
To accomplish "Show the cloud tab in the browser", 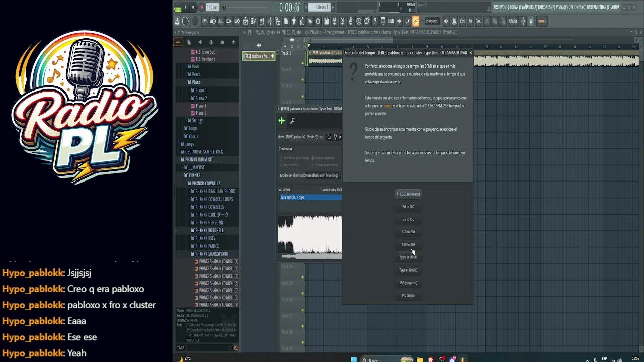I will pos(222,42).
